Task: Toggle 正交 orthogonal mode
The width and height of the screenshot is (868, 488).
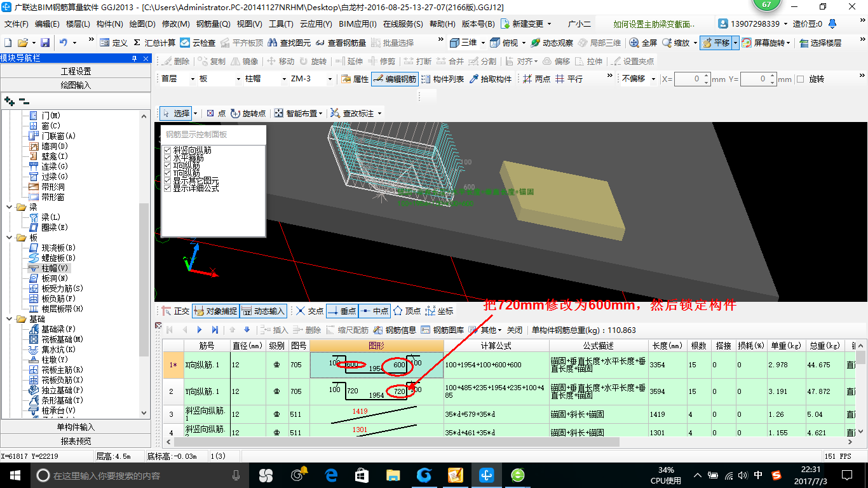Action: coord(175,311)
